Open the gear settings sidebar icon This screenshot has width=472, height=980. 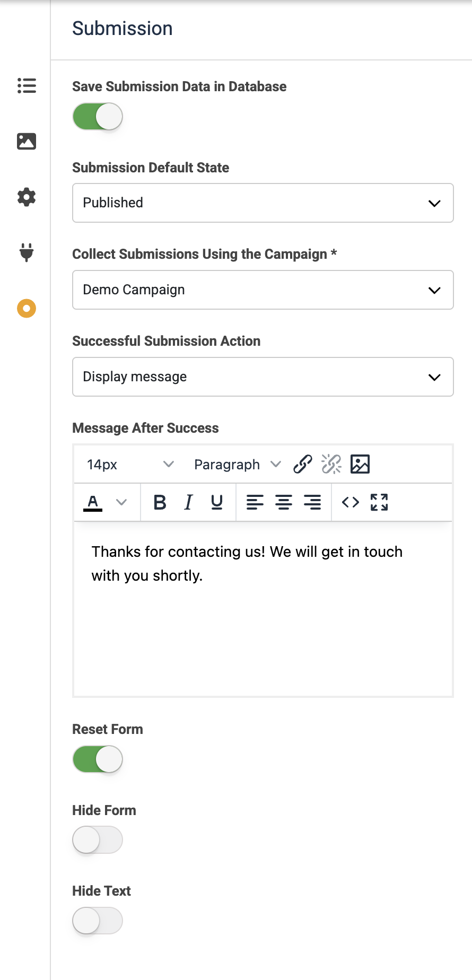pos(27,197)
